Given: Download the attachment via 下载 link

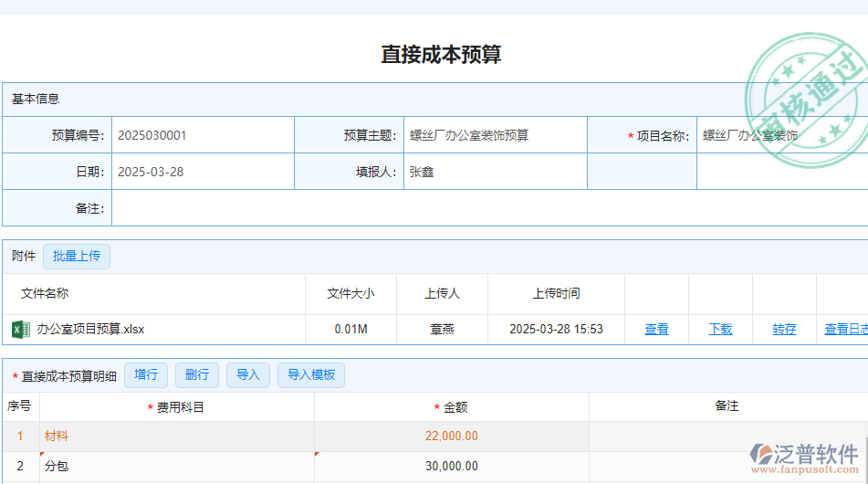Looking at the screenshot, I should click(x=720, y=330).
